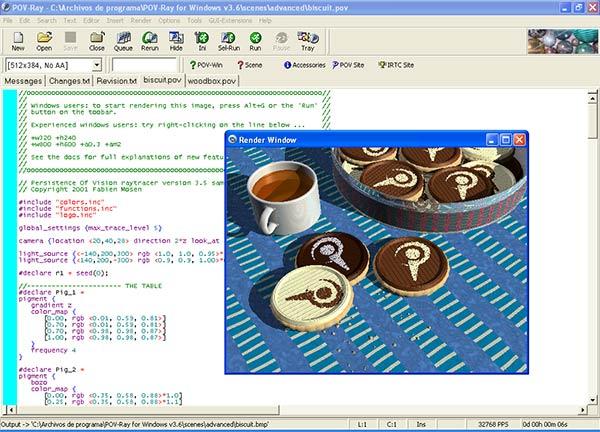Open a scene file with Open icon

pos(44,40)
